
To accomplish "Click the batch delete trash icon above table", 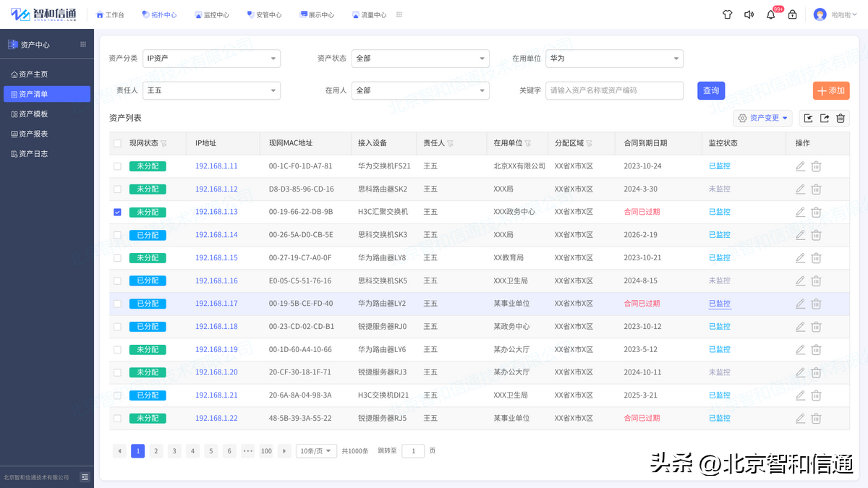I will pos(841,118).
